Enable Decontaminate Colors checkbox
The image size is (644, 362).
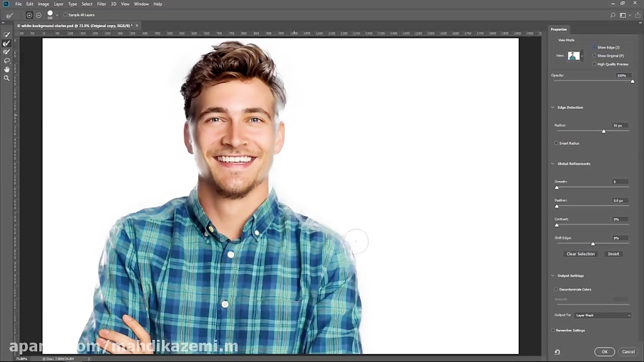click(x=556, y=289)
